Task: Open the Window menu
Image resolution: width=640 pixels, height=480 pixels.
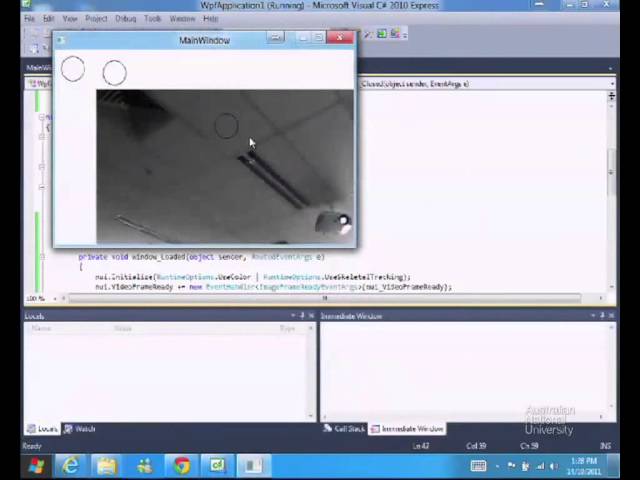Action: point(182,19)
